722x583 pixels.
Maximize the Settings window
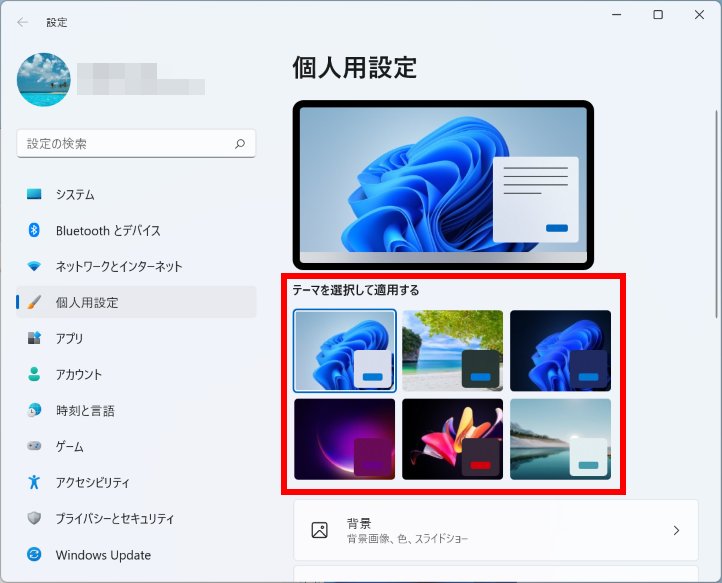coord(658,15)
